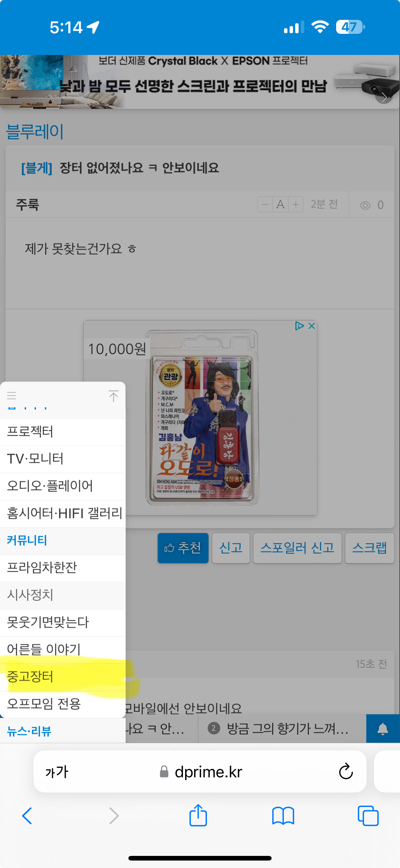Open the AdChoices info triangle icon

(x=299, y=326)
